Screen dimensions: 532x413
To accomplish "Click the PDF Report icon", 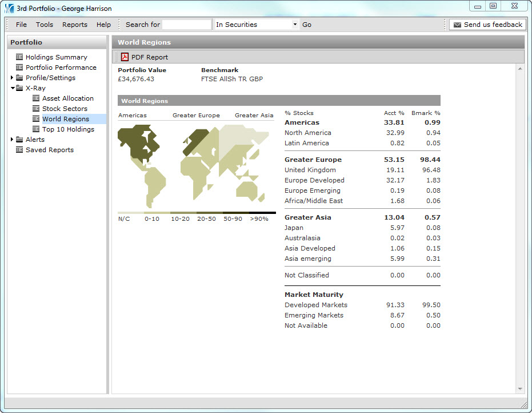I will [x=125, y=57].
